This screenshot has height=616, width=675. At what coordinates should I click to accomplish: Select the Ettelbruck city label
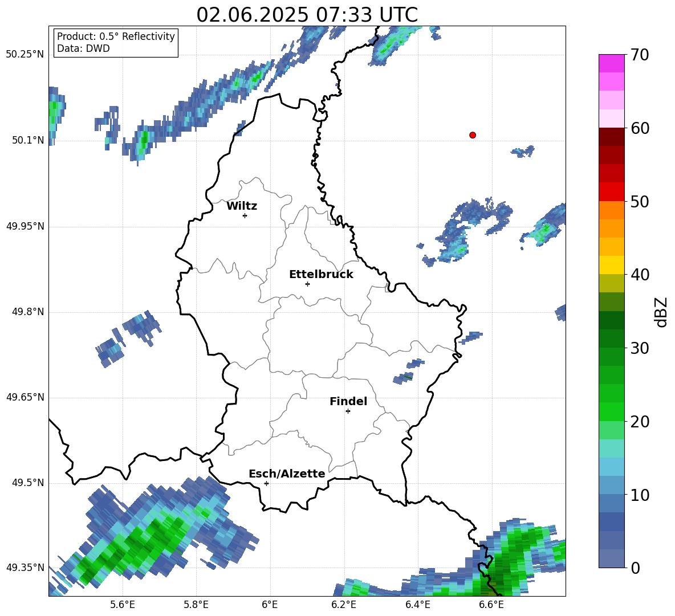click(x=321, y=275)
